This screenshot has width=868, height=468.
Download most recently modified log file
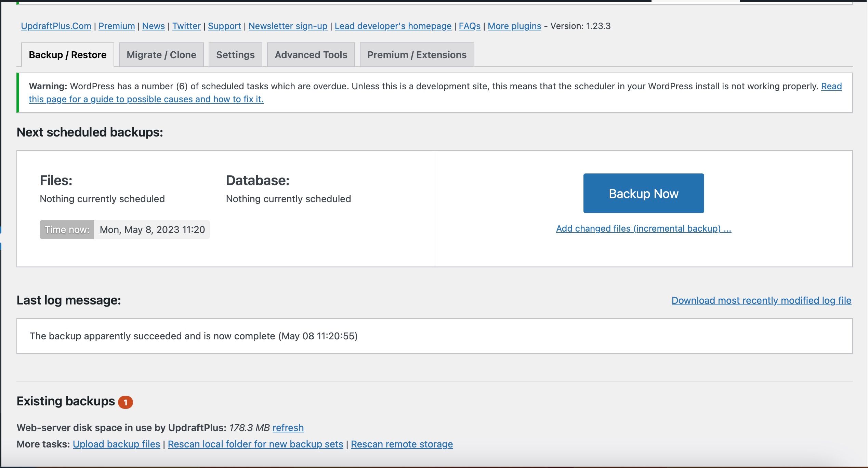(x=761, y=300)
